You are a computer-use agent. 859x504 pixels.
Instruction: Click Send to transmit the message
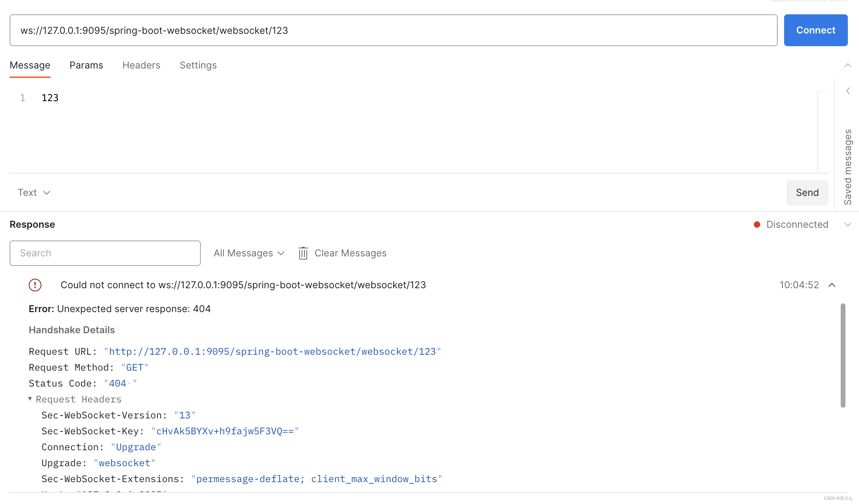pos(807,192)
